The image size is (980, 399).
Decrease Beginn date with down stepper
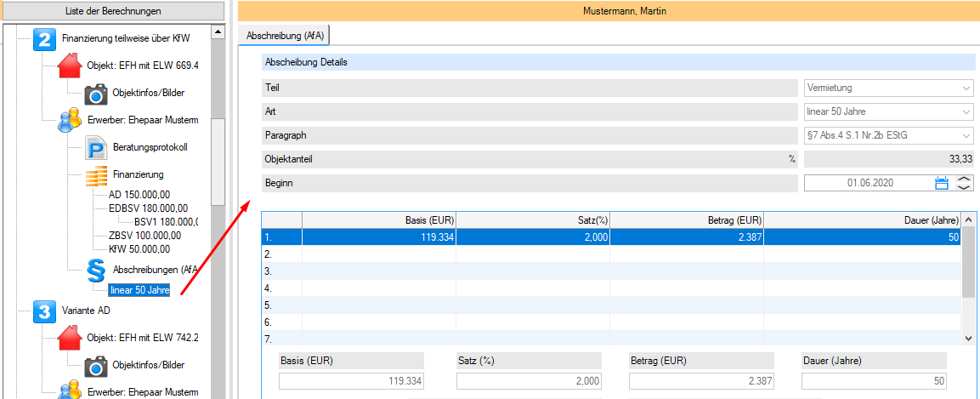click(x=965, y=187)
